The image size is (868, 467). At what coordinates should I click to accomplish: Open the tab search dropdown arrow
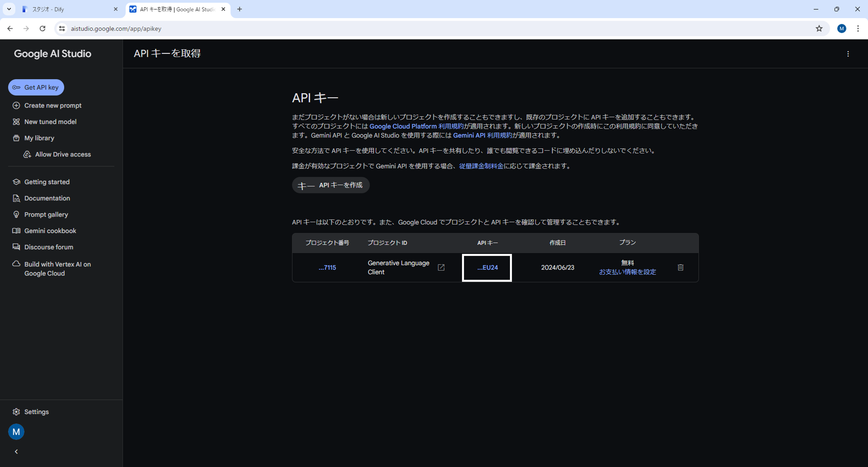click(9, 9)
